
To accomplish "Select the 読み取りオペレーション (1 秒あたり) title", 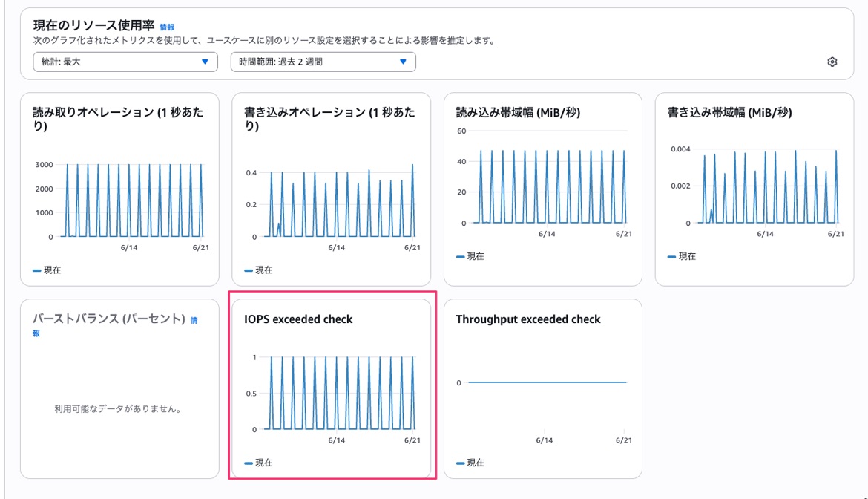I will click(x=118, y=119).
